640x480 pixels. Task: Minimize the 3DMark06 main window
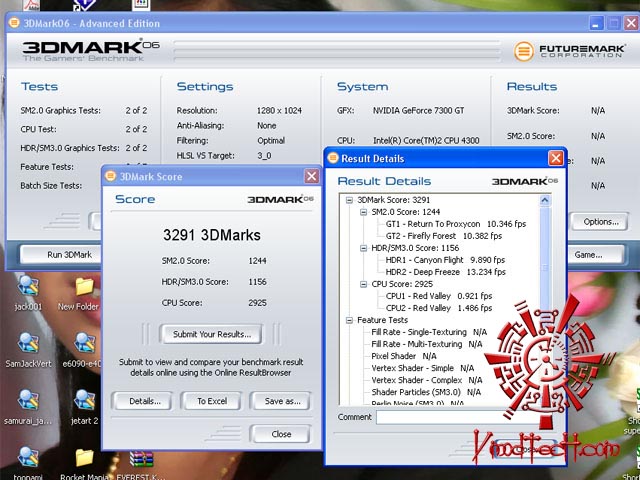click(596, 23)
